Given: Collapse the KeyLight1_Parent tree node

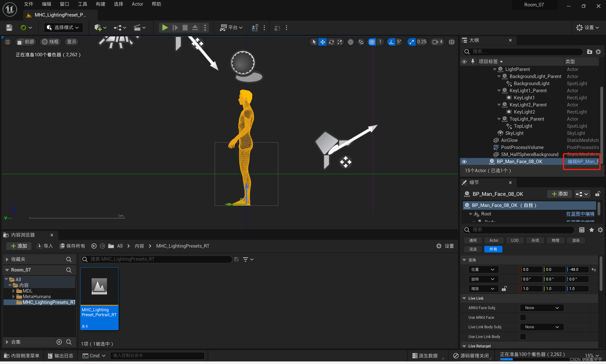Looking at the screenshot, I should pyautogui.click(x=499, y=91).
